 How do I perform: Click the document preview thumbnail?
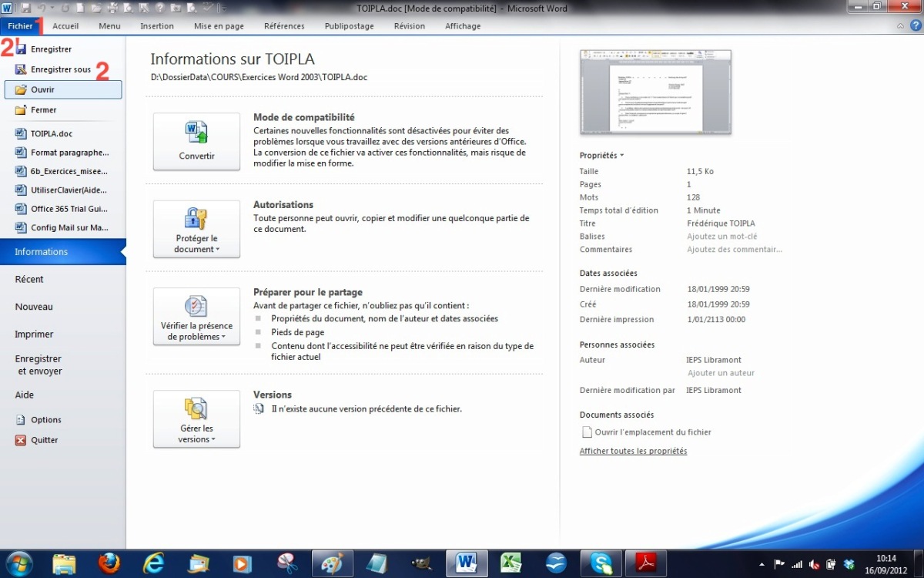(x=655, y=92)
